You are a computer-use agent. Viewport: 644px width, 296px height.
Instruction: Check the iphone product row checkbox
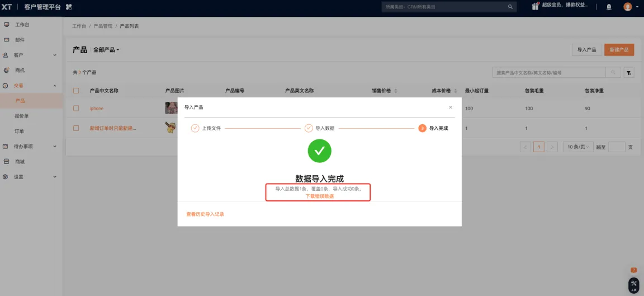tap(77, 108)
